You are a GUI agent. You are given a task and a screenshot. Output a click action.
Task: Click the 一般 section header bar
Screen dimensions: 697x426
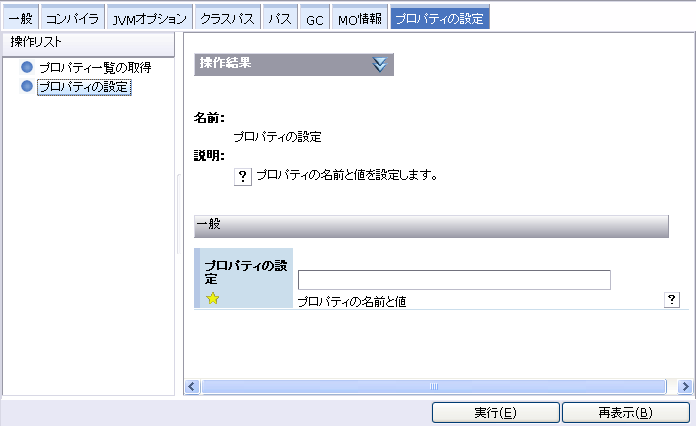tap(431, 226)
